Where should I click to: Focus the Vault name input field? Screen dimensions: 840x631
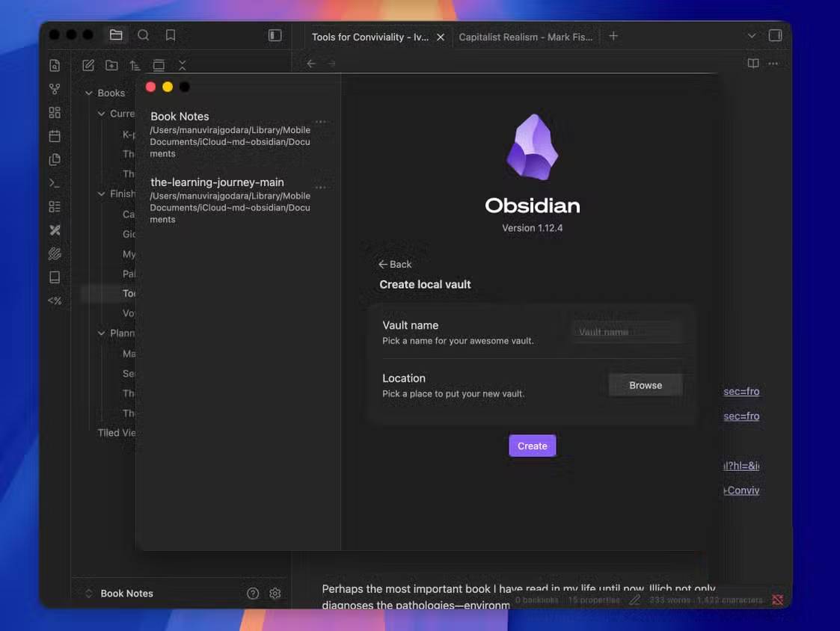click(628, 332)
